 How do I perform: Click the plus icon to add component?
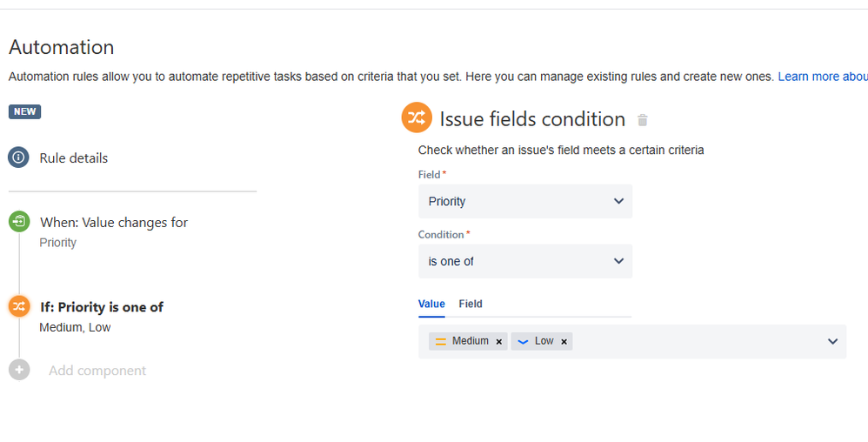tap(19, 370)
